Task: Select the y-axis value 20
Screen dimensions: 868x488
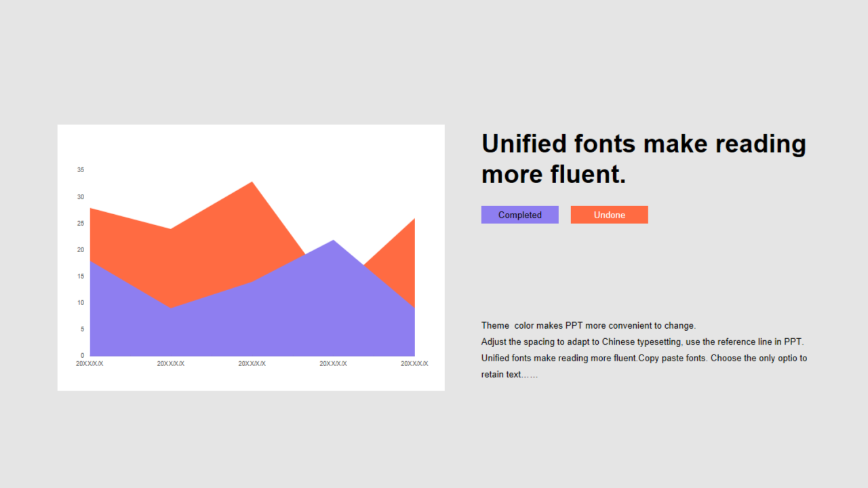Action: pyautogui.click(x=81, y=250)
